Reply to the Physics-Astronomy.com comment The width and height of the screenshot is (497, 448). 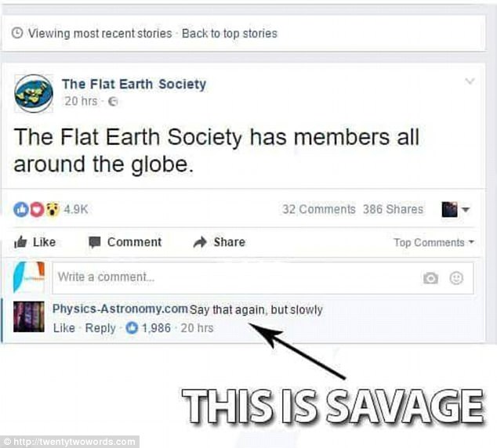[100, 328]
